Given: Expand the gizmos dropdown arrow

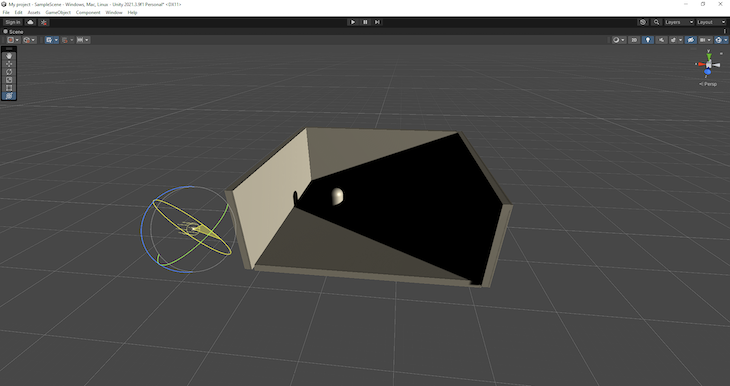Looking at the screenshot, I should click(x=726, y=40).
